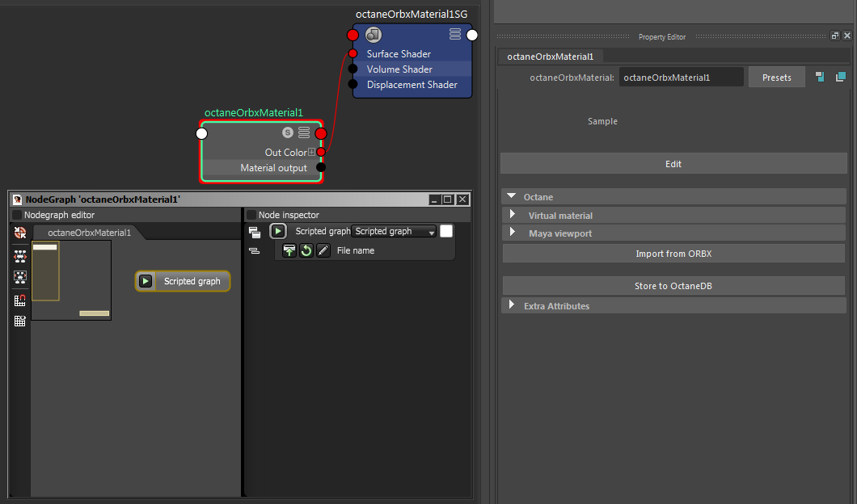Click the second graph unfold icon
The image size is (857, 504).
click(20, 277)
